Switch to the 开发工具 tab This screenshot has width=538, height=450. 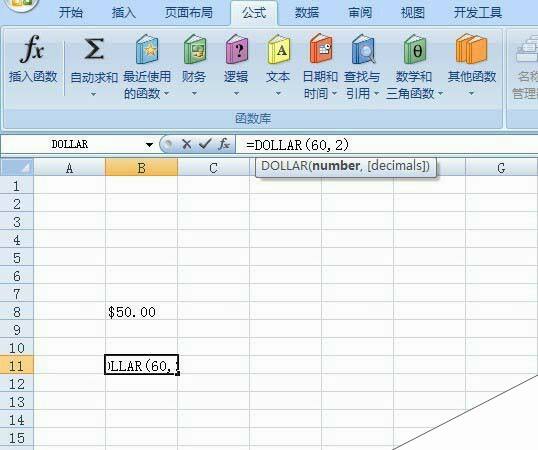point(478,13)
